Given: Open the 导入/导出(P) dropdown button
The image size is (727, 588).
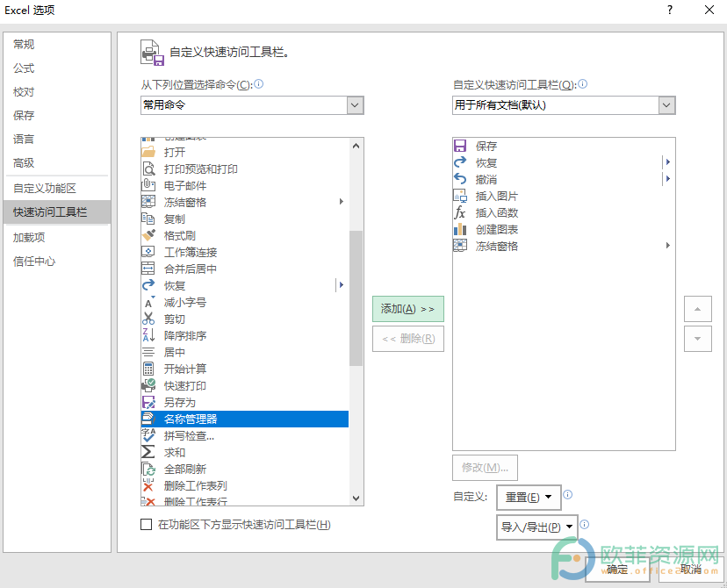Looking at the screenshot, I should click(x=536, y=527).
